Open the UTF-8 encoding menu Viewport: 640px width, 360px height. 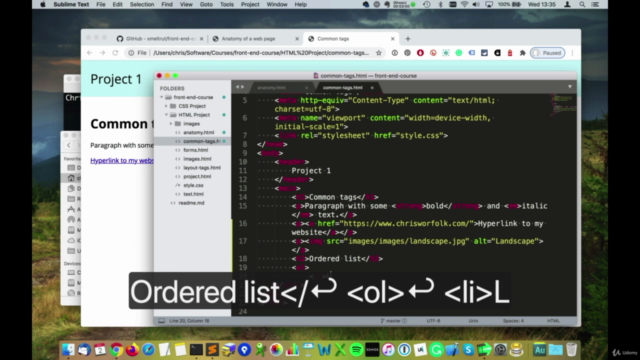[x=433, y=321]
